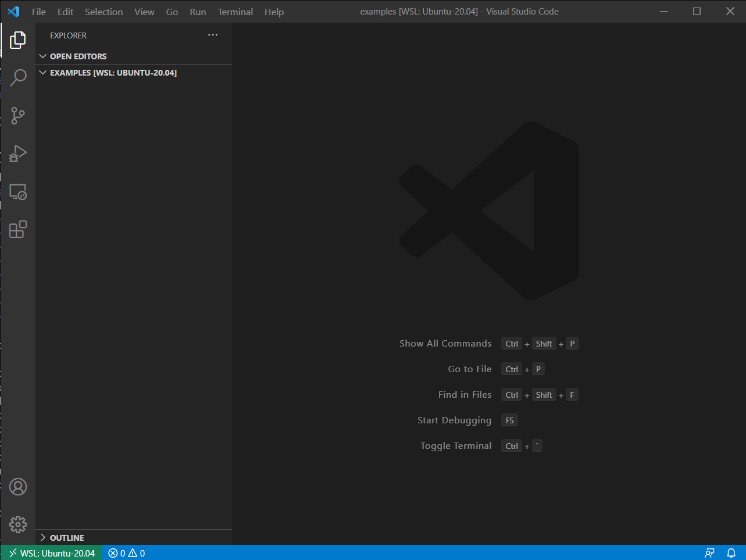The width and height of the screenshot is (746, 560).
Task: Click the feedback icon in status bar
Action: point(709,553)
